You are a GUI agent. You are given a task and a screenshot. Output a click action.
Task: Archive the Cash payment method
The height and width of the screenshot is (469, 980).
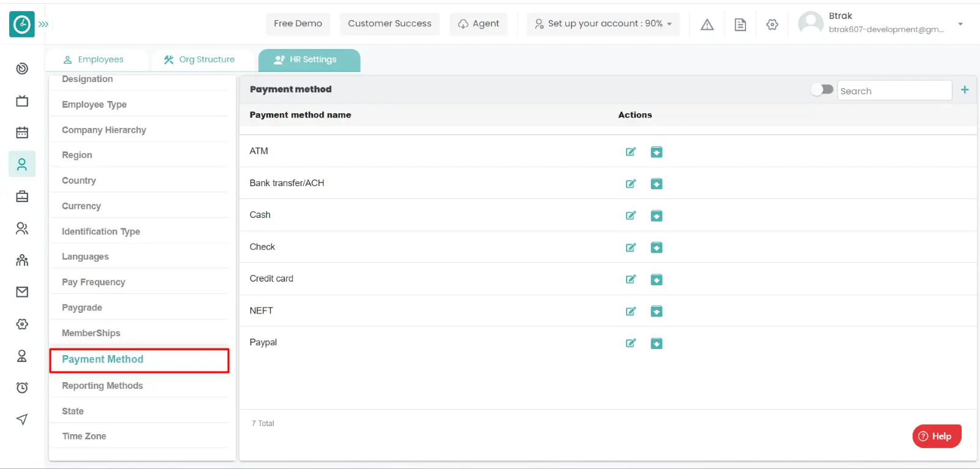[x=656, y=216]
